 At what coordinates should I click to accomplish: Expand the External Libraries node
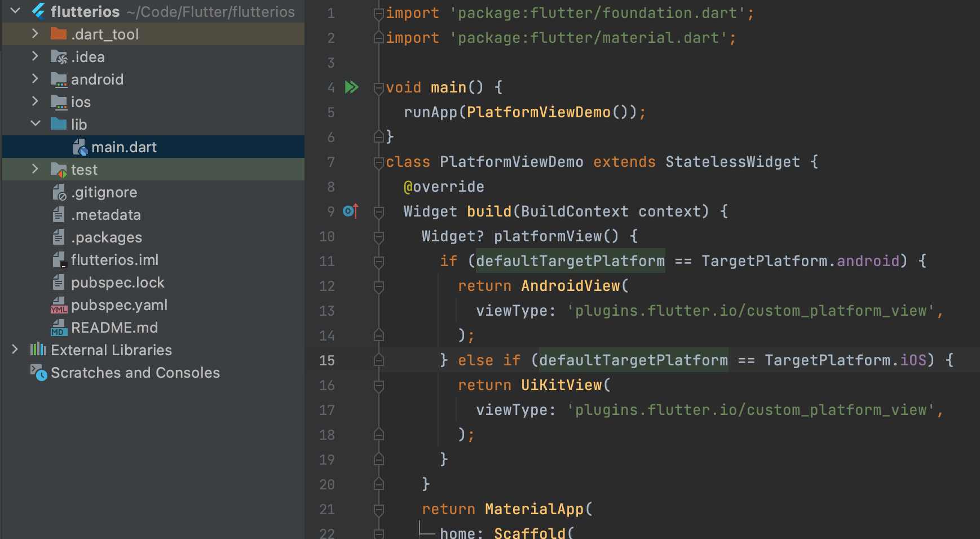coord(15,350)
